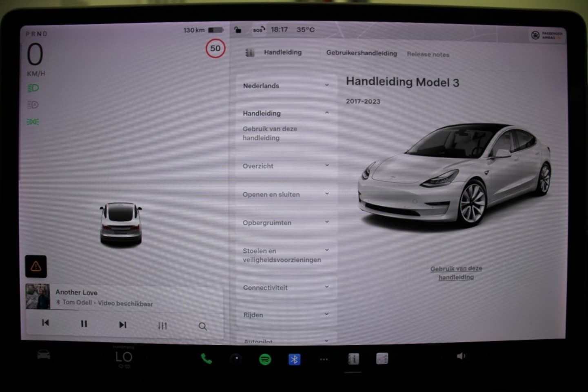Show all apps via three dots
588x392 pixels.
click(x=324, y=359)
